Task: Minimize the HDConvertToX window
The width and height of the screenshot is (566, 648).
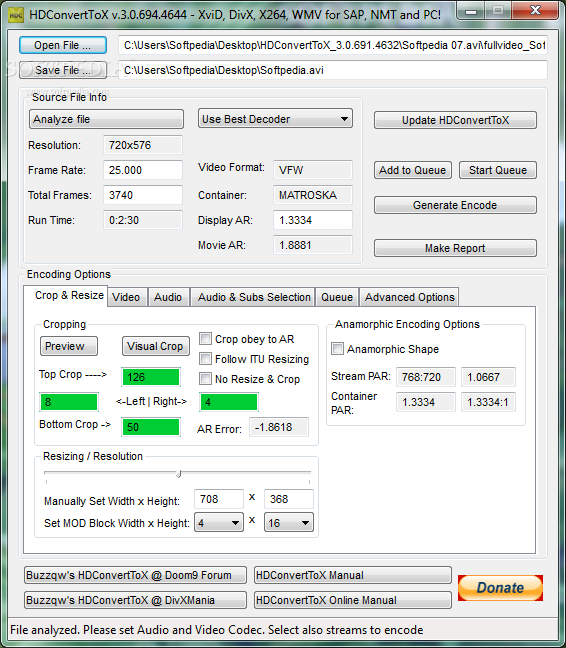Action: [x=471, y=11]
